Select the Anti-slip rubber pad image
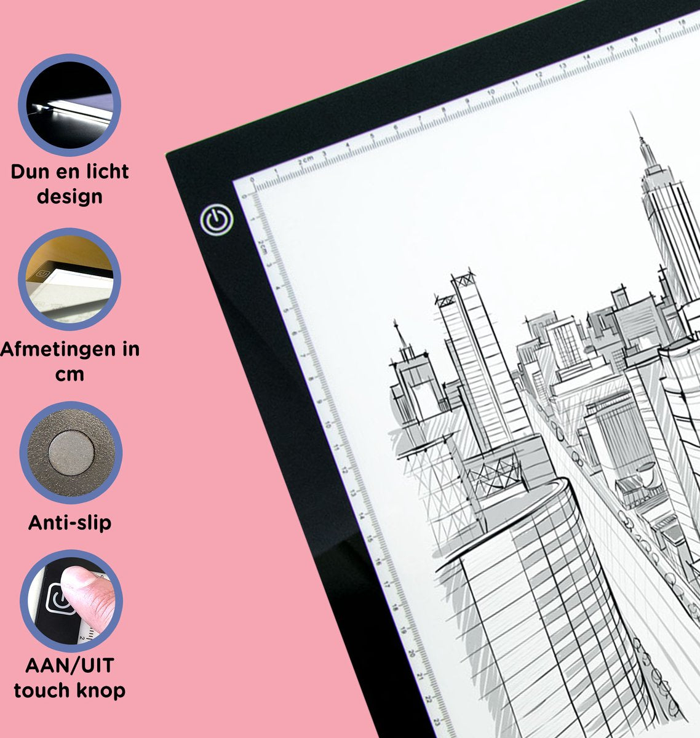The image size is (700, 738). tap(71, 453)
